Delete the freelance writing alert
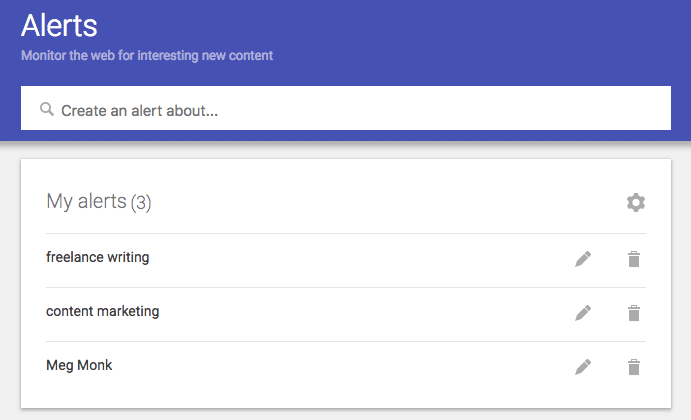Image resolution: width=691 pixels, height=420 pixels. pyautogui.click(x=634, y=259)
